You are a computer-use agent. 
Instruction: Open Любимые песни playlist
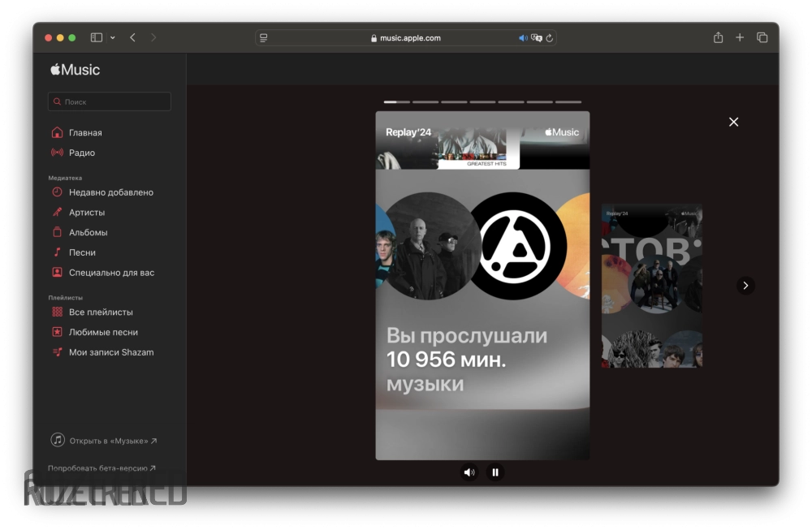[x=103, y=332]
